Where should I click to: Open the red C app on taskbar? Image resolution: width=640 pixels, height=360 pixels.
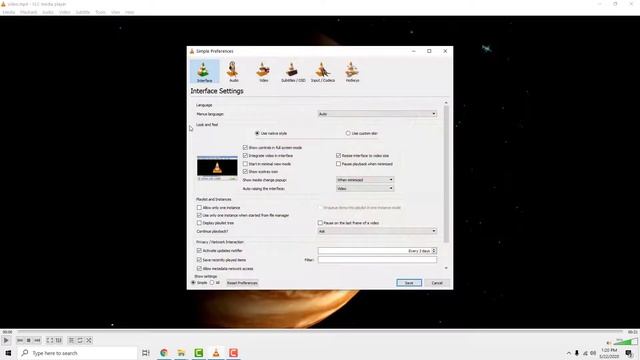[x=233, y=353]
